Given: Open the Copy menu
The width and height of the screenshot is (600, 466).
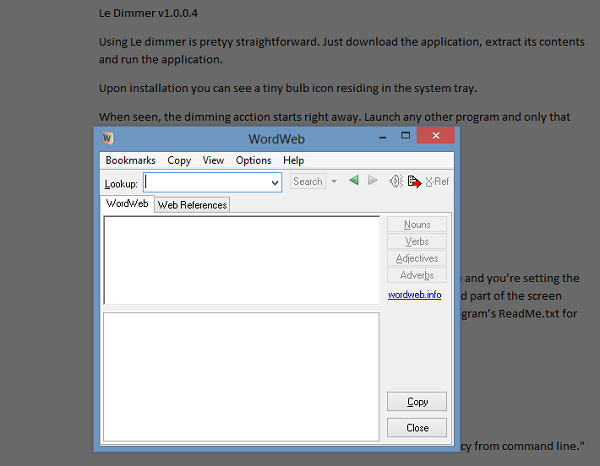Looking at the screenshot, I should (179, 160).
